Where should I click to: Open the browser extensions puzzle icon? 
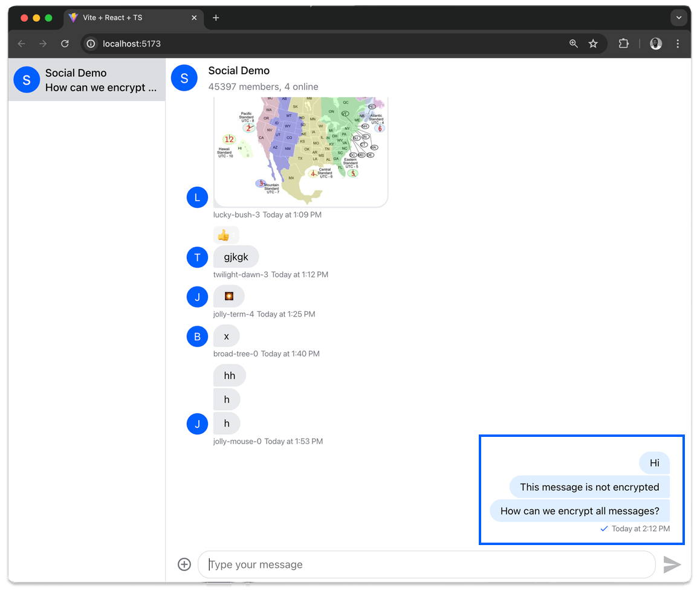coord(623,44)
